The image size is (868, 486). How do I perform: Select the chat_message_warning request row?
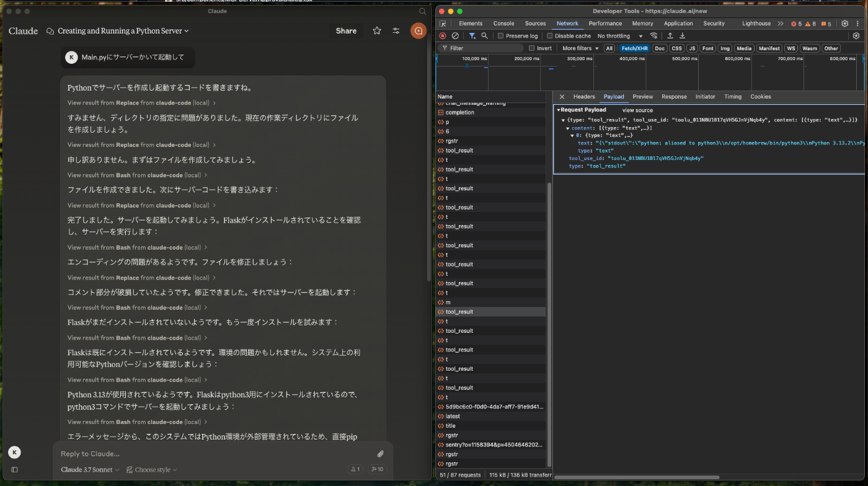point(491,104)
